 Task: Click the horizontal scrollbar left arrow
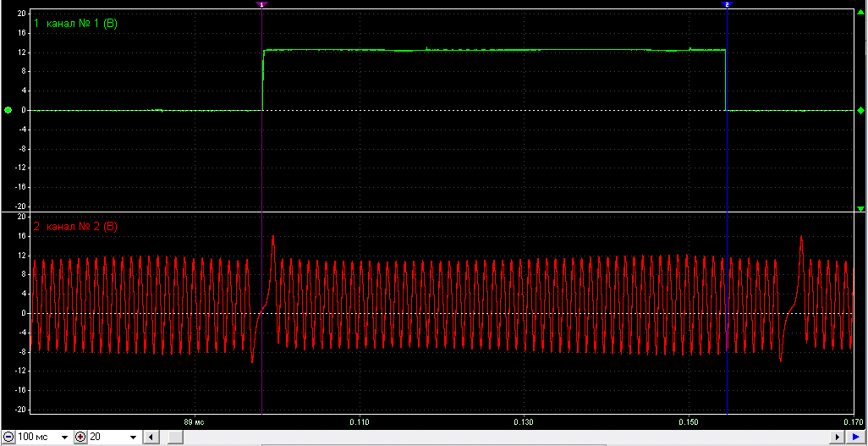click(x=150, y=438)
